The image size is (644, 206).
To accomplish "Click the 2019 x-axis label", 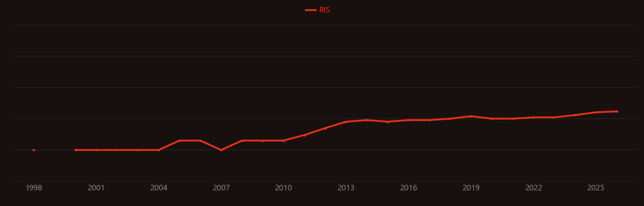I will coord(471,188).
